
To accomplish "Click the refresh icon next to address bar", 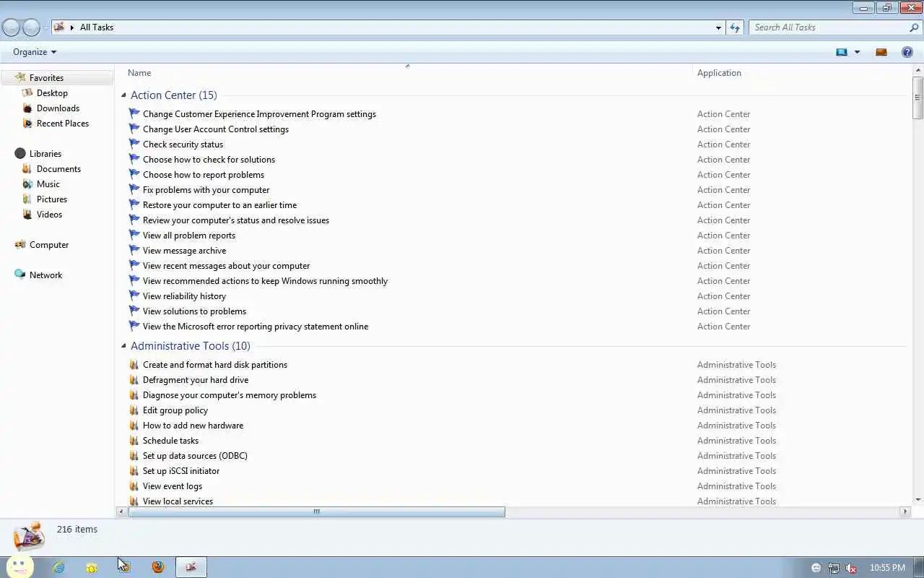I will pyautogui.click(x=735, y=27).
